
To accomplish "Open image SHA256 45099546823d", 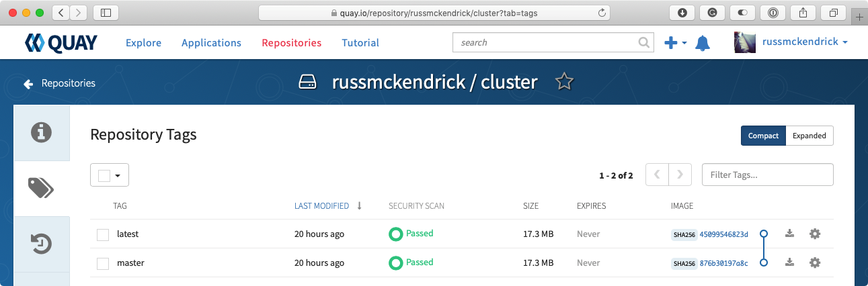I will [x=723, y=234].
